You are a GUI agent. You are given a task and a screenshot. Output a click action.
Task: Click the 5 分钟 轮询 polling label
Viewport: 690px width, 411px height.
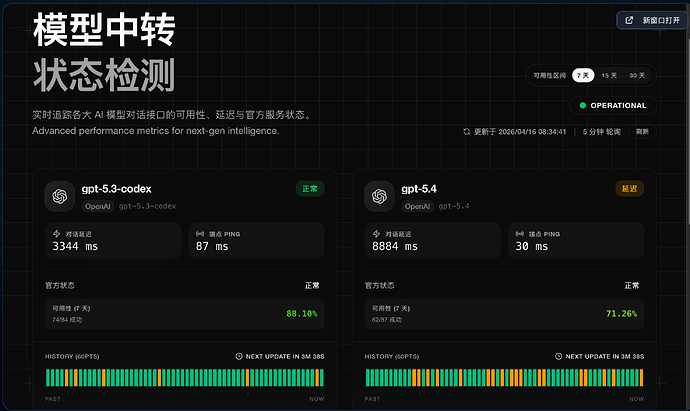(x=602, y=132)
